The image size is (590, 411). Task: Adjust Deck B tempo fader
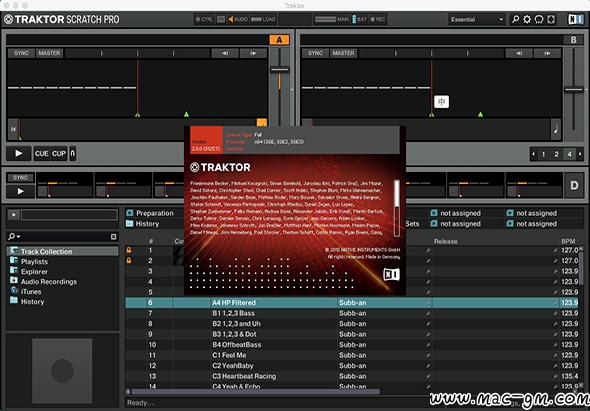(574, 90)
